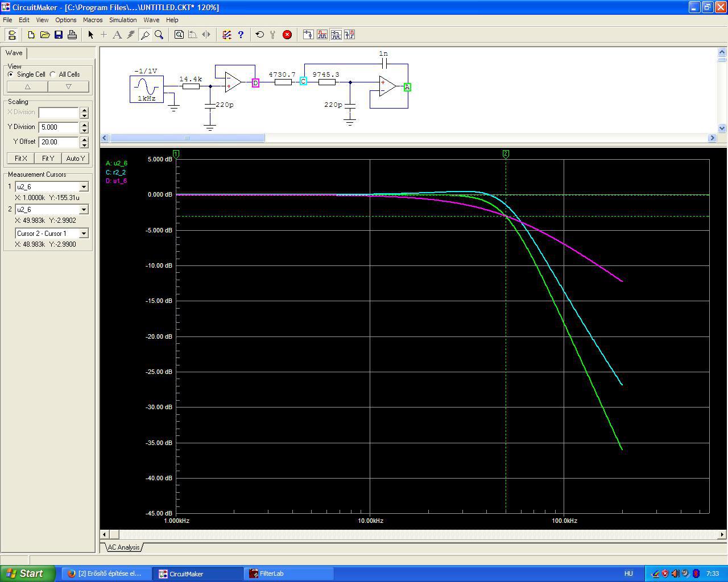Click the Windows Start button
The height and width of the screenshot is (582, 728).
coord(28,573)
